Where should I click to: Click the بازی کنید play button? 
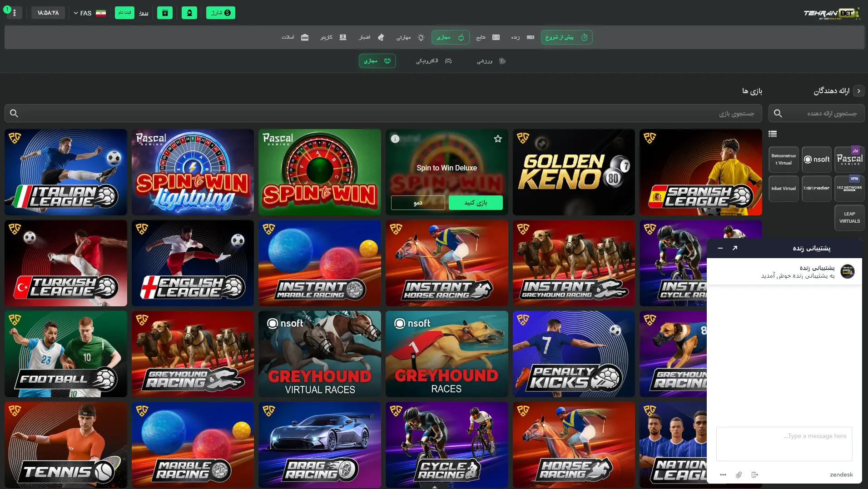pos(476,203)
